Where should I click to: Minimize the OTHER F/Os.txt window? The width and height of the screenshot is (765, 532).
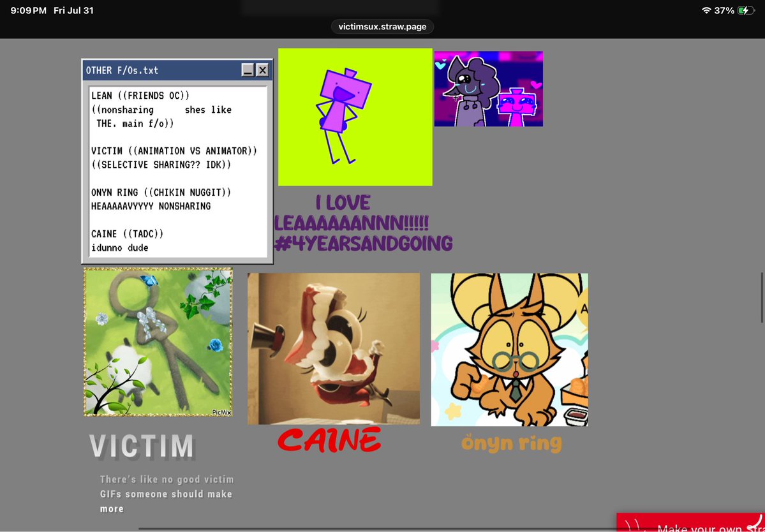[x=248, y=70]
